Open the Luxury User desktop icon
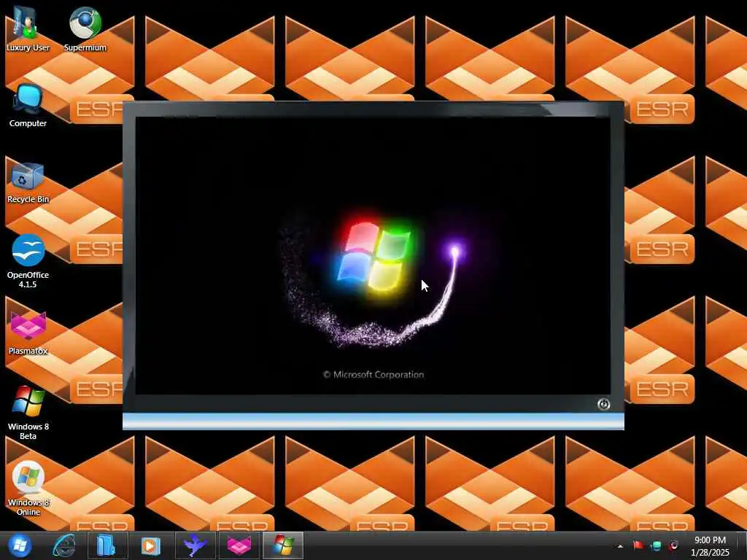Viewport: 747px width, 560px height. (28, 28)
